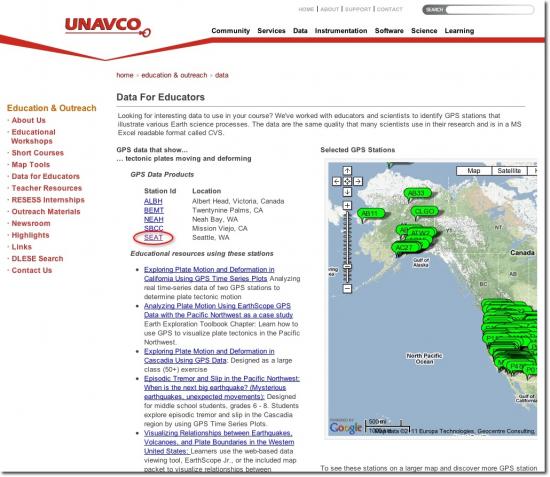Click the CONTACT top link
The image size is (550, 477).
click(x=389, y=9)
